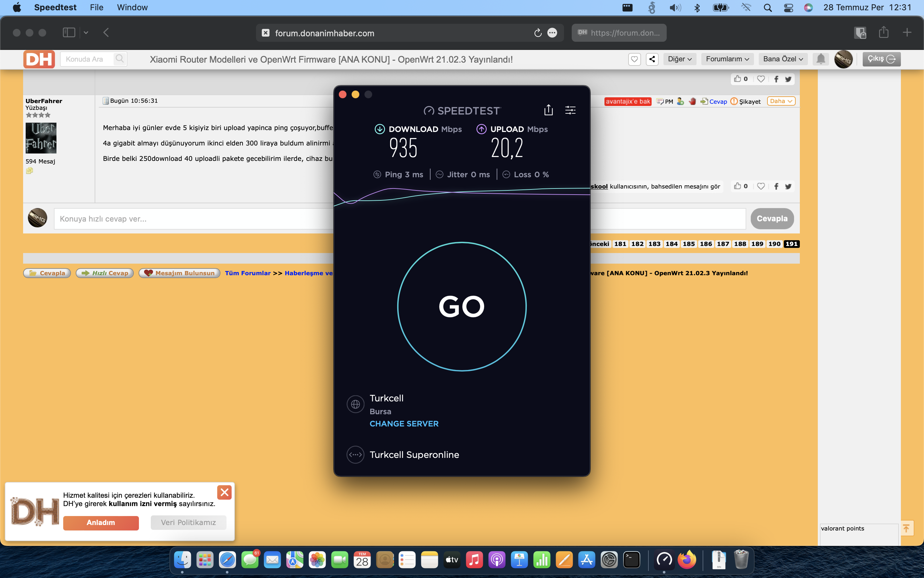The image size is (924, 578).
Task: Reload the Safari page
Action: pos(538,33)
